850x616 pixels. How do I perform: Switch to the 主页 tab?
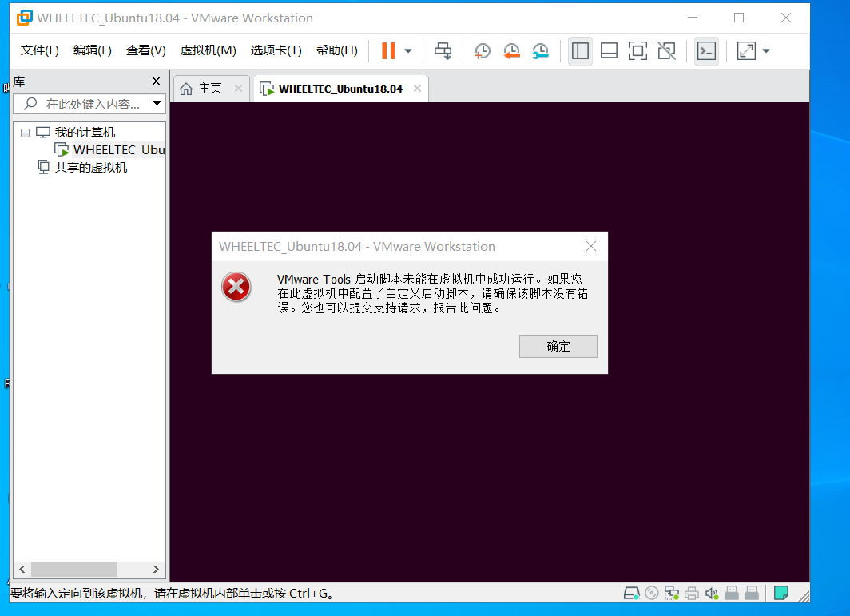click(210, 89)
